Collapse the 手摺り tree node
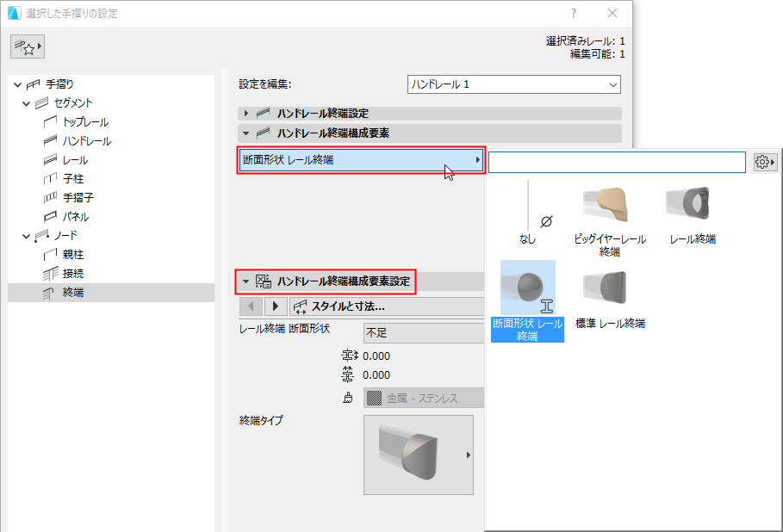The height and width of the screenshot is (532, 783). pyautogui.click(x=17, y=84)
